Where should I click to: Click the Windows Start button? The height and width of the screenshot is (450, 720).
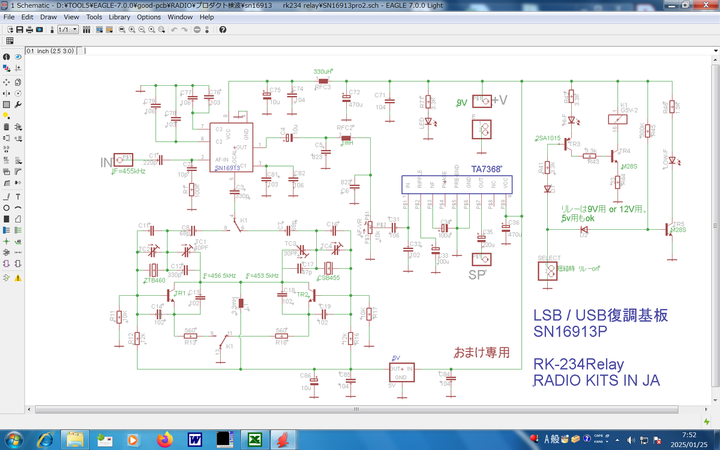tap(15, 439)
